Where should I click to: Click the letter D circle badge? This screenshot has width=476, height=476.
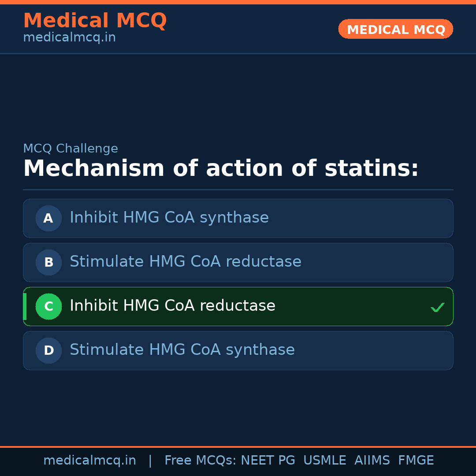[48, 350]
